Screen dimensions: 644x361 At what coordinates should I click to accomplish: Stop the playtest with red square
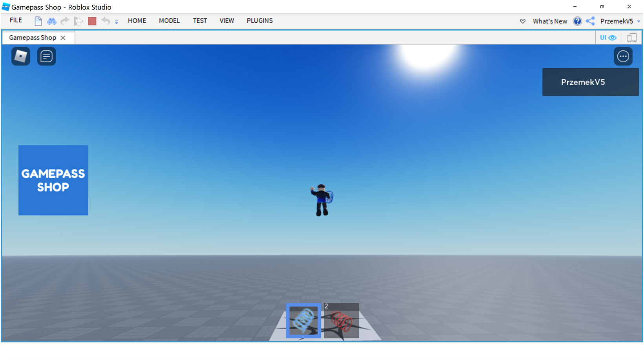(x=92, y=21)
